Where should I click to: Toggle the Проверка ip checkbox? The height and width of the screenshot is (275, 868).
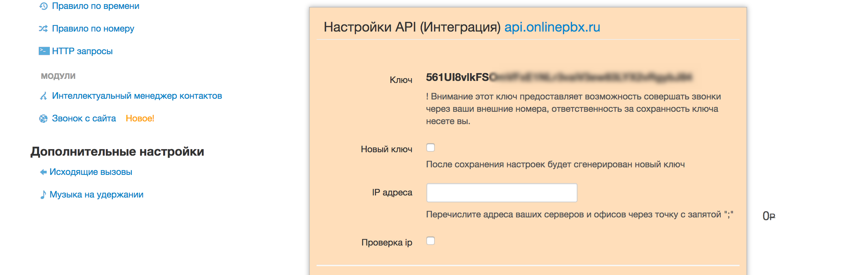point(431,241)
